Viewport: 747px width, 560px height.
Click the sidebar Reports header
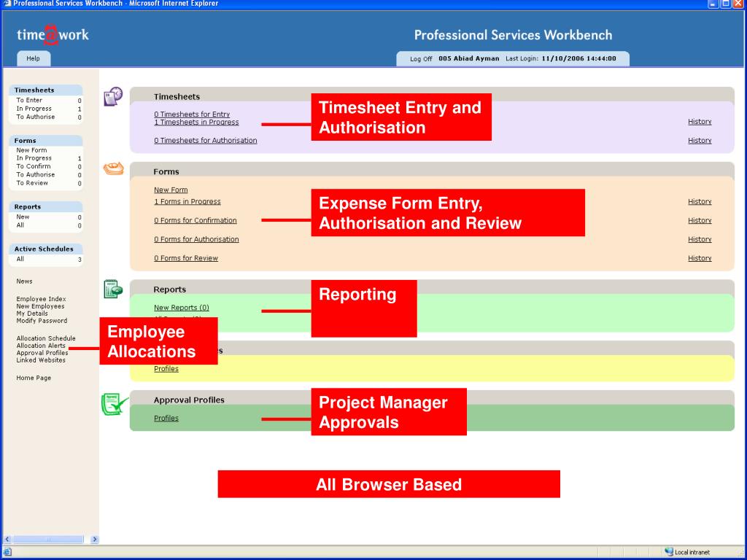point(46,206)
